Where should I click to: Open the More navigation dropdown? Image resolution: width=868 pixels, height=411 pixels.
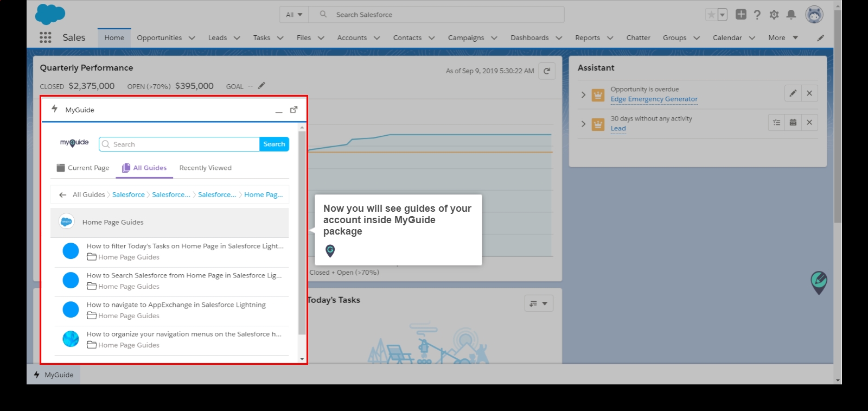[x=783, y=38]
